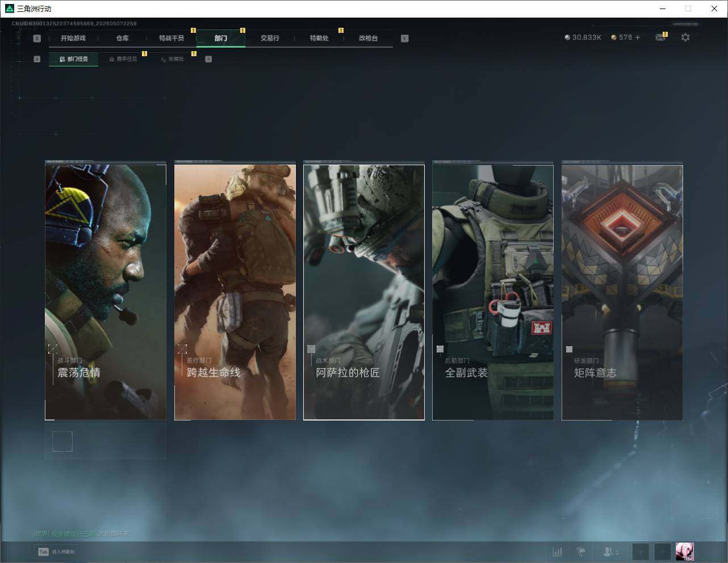The image size is (728, 563).
Task: Open the 全副武装 logistics department card
Action: coord(493,292)
